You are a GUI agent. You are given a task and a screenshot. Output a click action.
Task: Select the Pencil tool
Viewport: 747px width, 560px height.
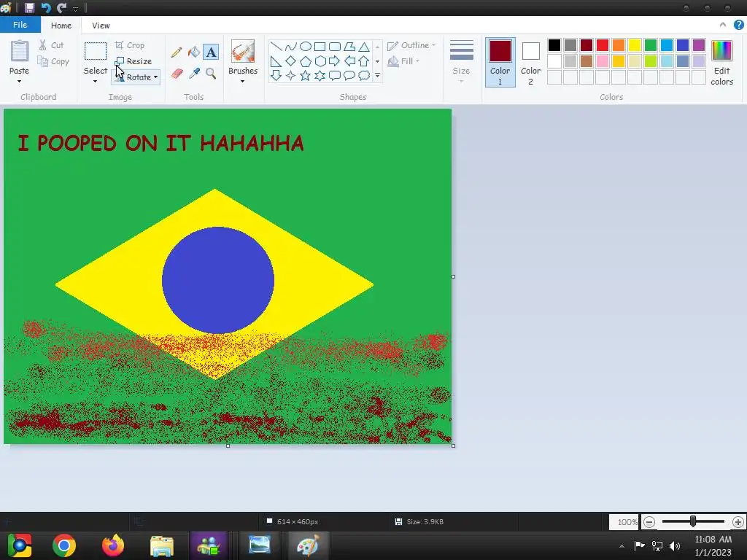point(177,52)
